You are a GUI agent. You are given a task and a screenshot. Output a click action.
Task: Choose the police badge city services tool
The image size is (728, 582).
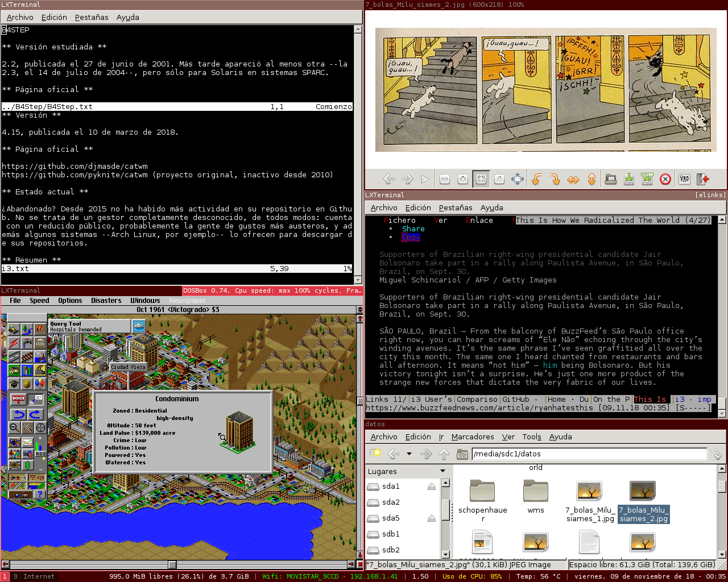27,384
